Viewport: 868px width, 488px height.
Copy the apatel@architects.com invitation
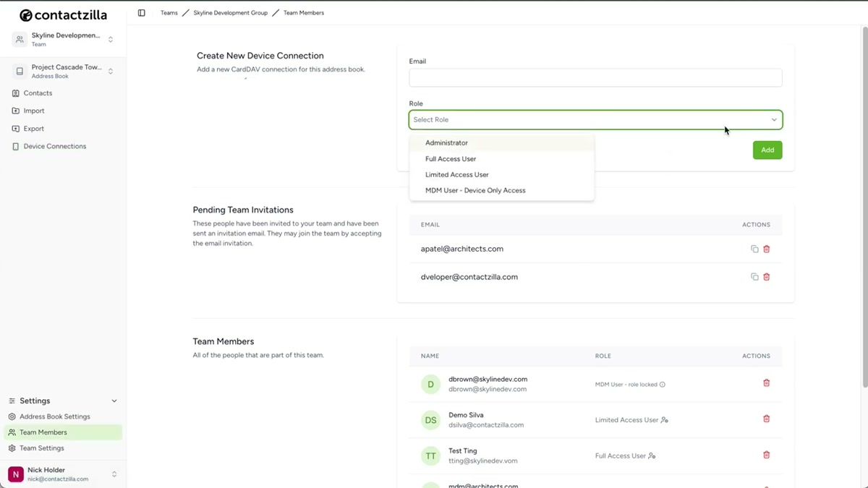tap(754, 248)
